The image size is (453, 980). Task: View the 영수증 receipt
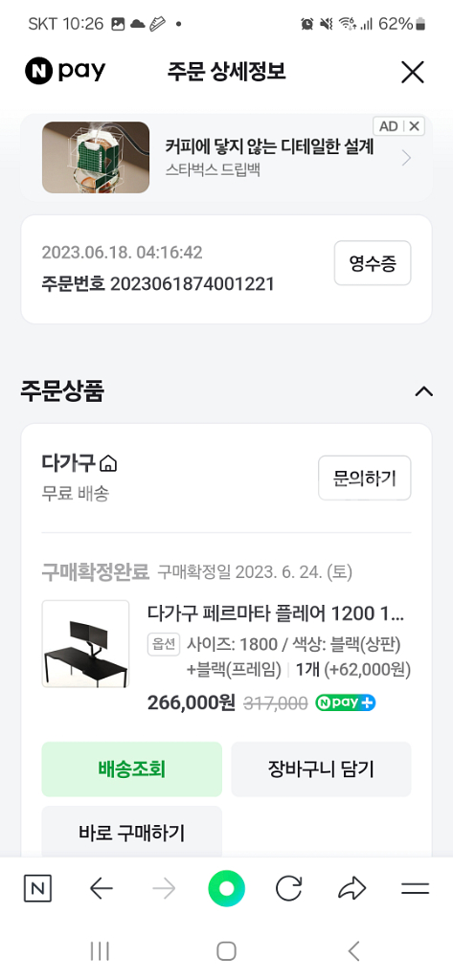[x=373, y=263]
